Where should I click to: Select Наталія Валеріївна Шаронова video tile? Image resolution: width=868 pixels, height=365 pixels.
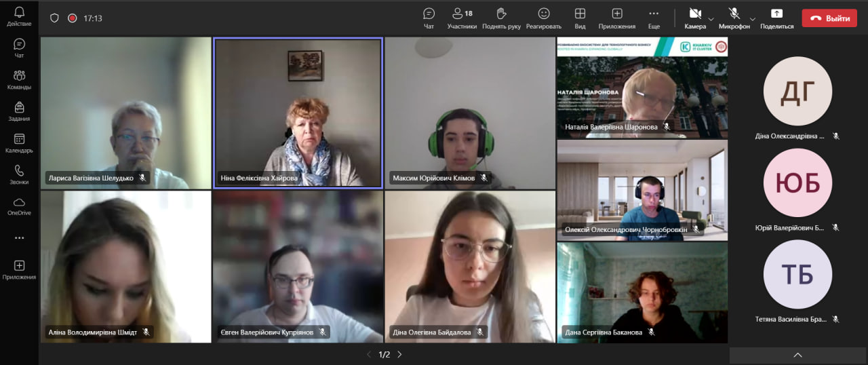click(x=642, y=88)
